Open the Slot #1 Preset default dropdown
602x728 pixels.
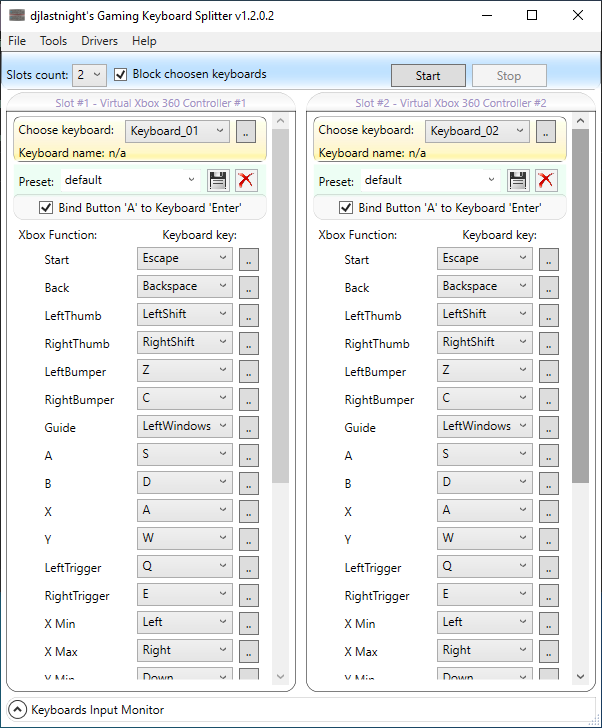tap(130, 180)
